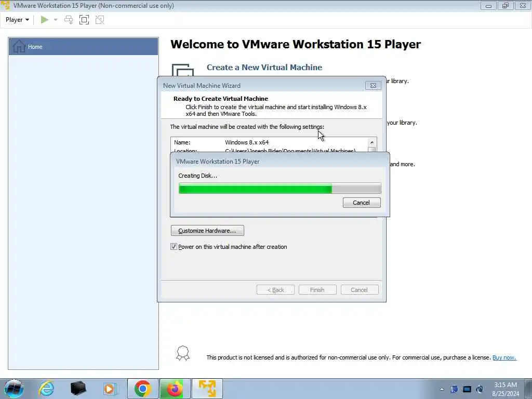Image resolution: width=532 pixels, height=399 pixels.
Task: Click the green Power On play icon
Action: coord(45,20)
